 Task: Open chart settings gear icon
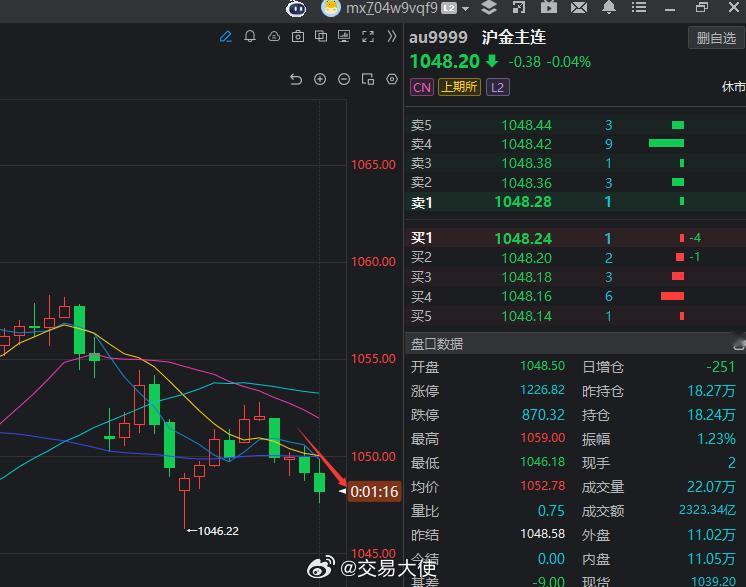click(x=392, y=79)
